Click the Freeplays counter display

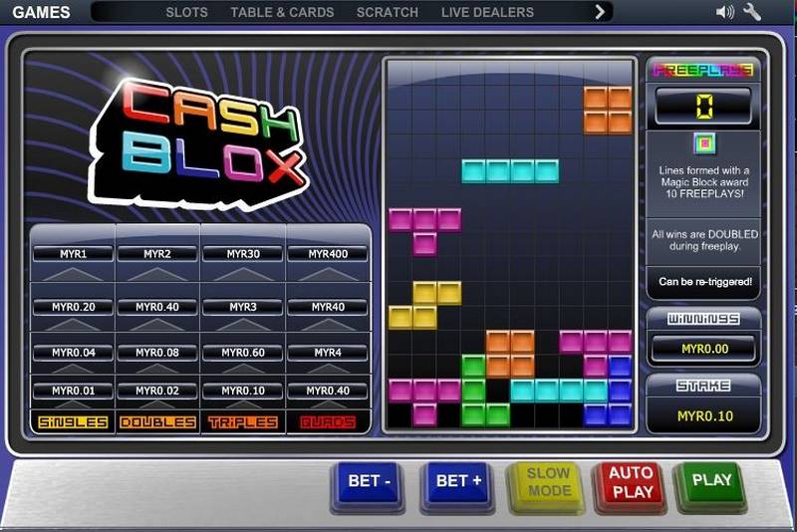[704, 107]
